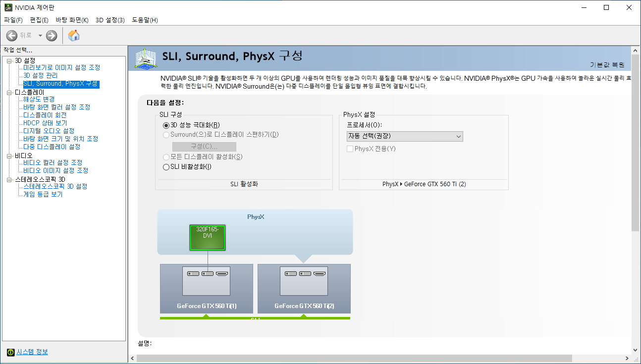This screenshot has height=364, width=641.
Task: Collapse the 3D 설정 tree node
Action: 9,60
